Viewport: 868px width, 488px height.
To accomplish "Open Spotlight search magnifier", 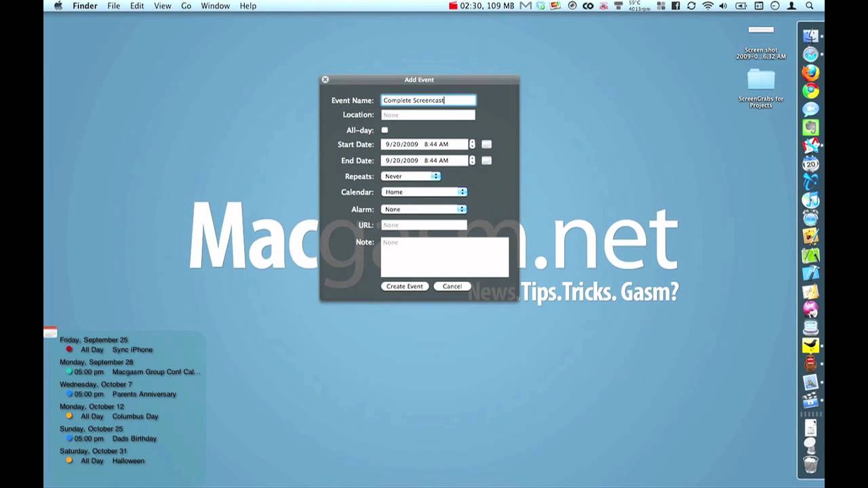I will point(810,5).
